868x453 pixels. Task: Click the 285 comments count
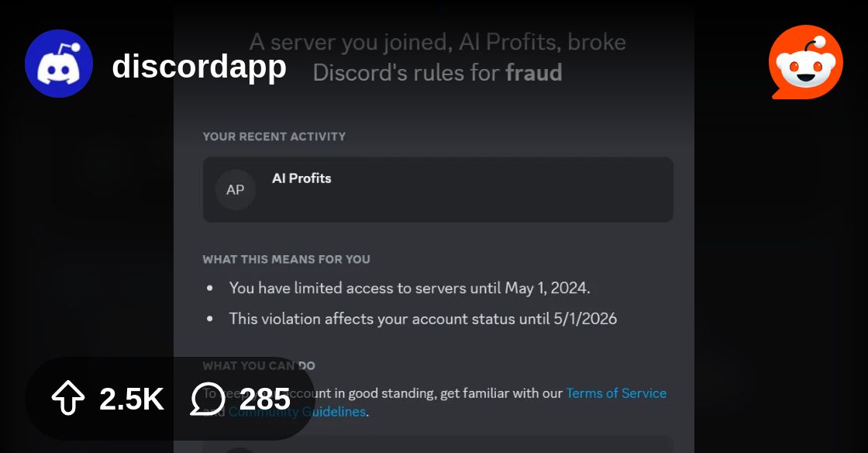[x=264, y=399]
